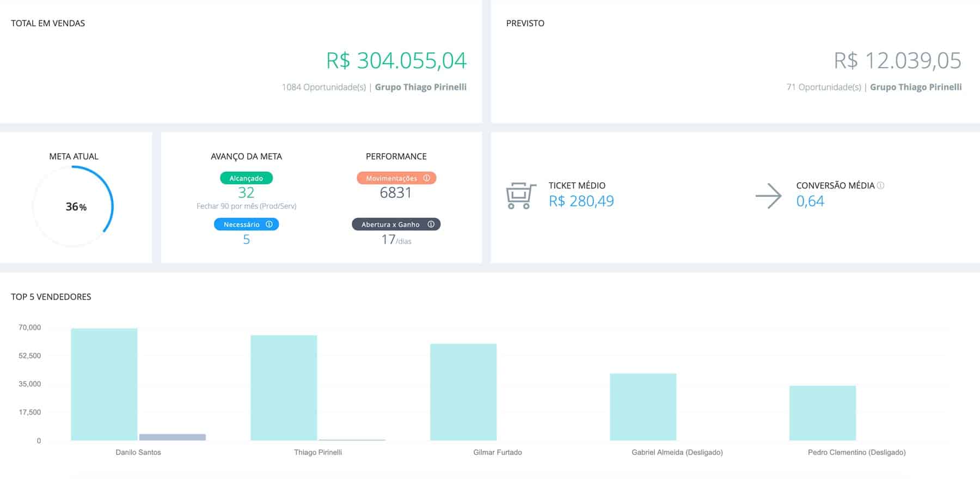Click the orange Movimentações badge
The height and width of the screenshot is (479, 980).
pyautogui.click(x=391, y=178)
